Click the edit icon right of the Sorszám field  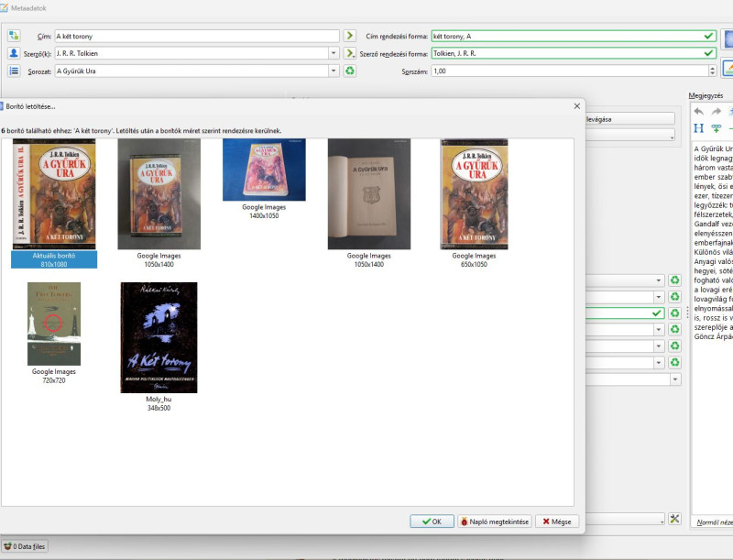click(x=728, y=68)
